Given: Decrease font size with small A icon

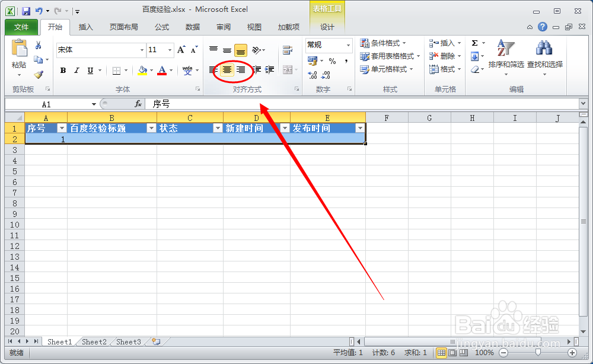Looking at the screenshot, I should tap(194, 50).
